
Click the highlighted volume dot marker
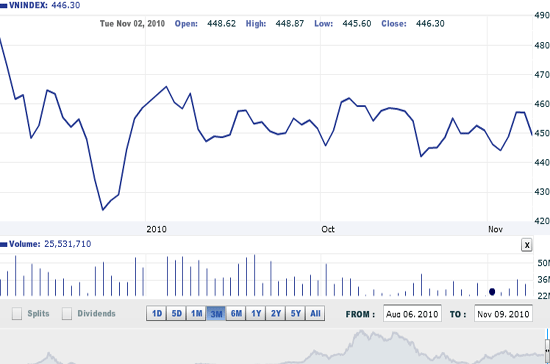492,292
